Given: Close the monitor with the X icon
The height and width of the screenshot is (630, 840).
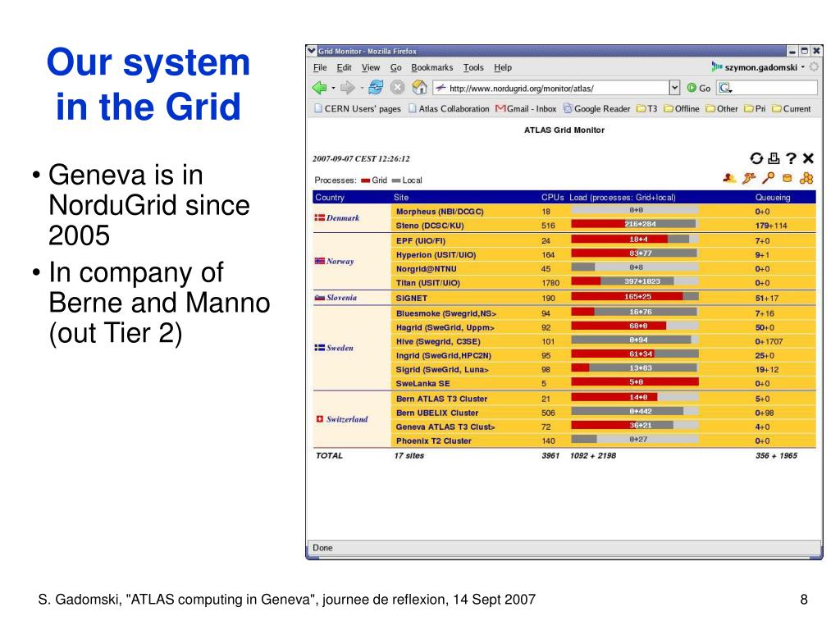Looking at the screenshot, I should click(x=808, y=158).
